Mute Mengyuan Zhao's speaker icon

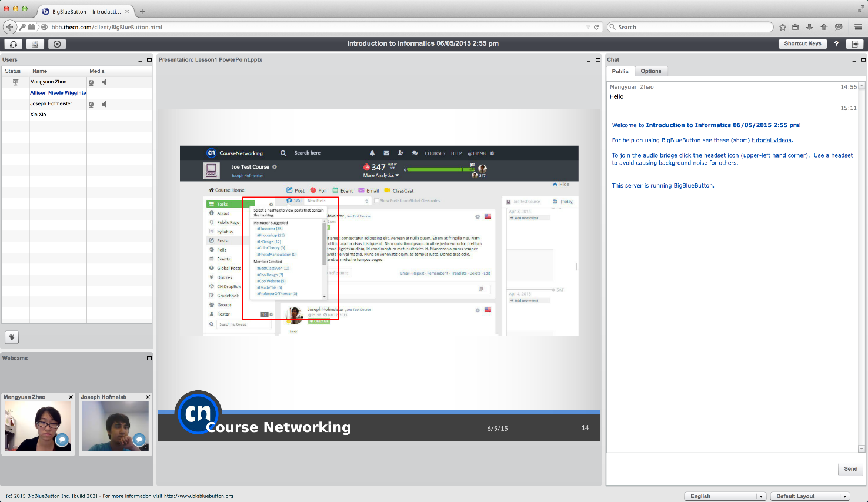(104, 82)
